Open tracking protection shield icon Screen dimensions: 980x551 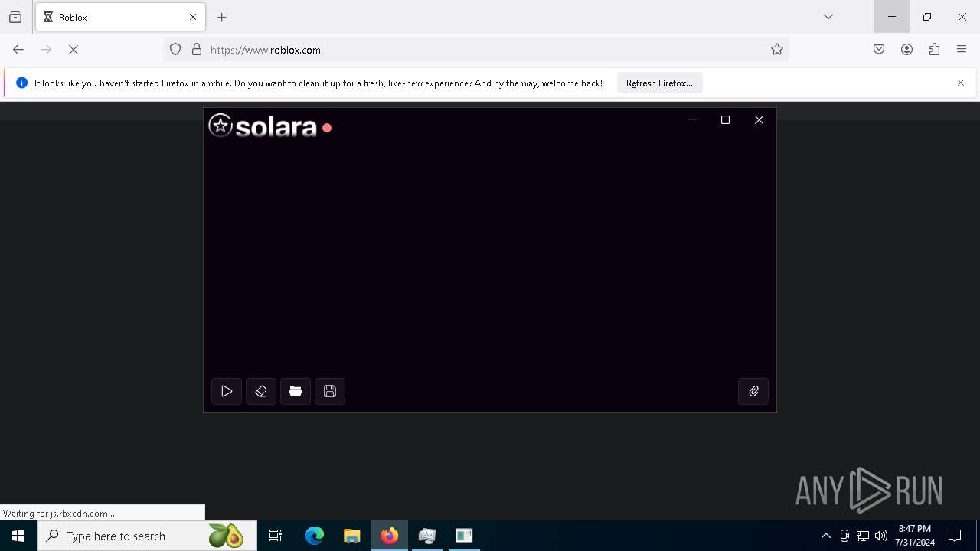pyautogui.click(x=175, y=50)
